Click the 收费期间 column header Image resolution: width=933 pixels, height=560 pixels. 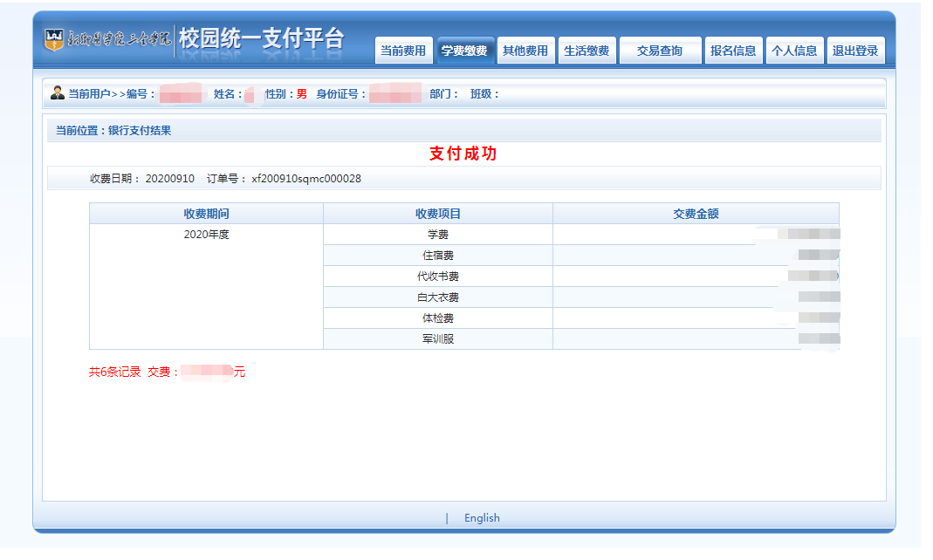point(206,214)
